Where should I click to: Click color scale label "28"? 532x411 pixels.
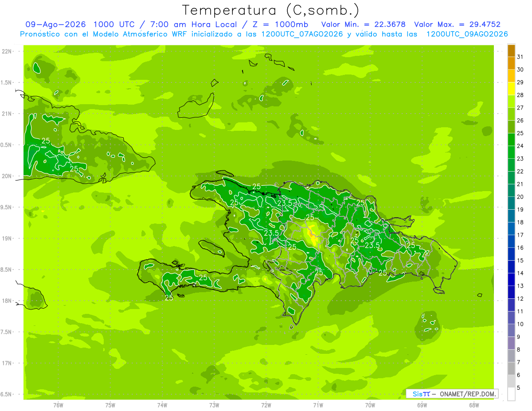coord(520,95)
